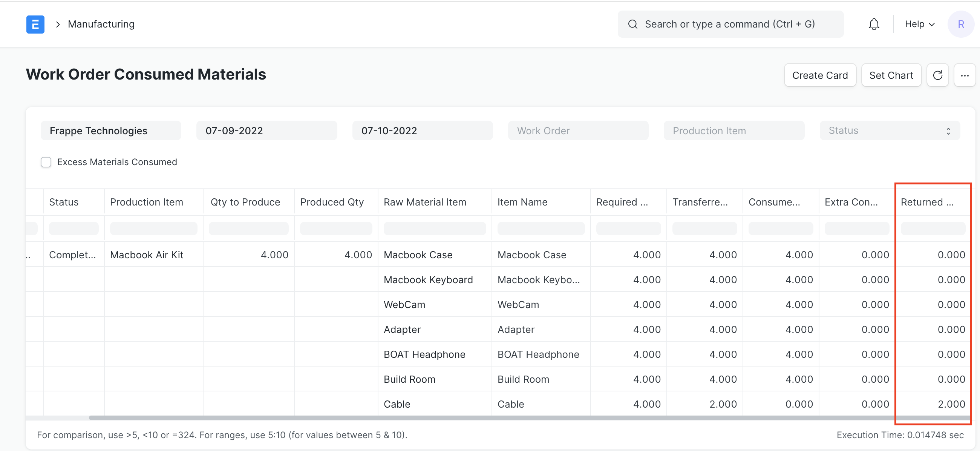Click the Manufacturing breadcrumb menu item

click(101, 24)
